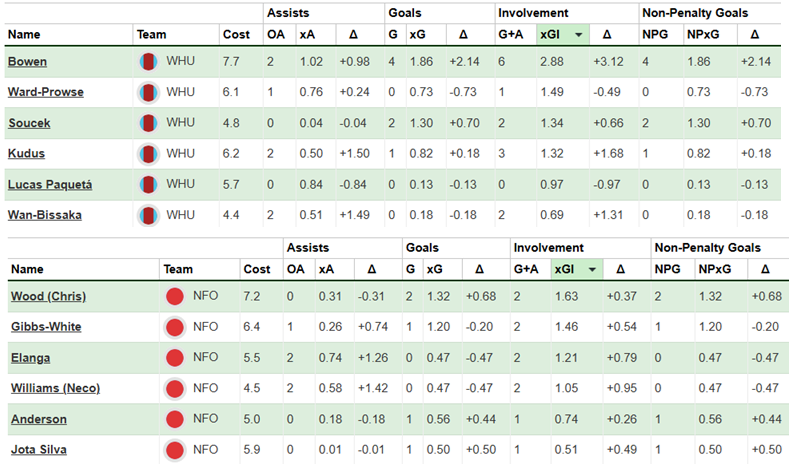
Task: Click the team badge in Kudus's row
Action: point(149,155)
